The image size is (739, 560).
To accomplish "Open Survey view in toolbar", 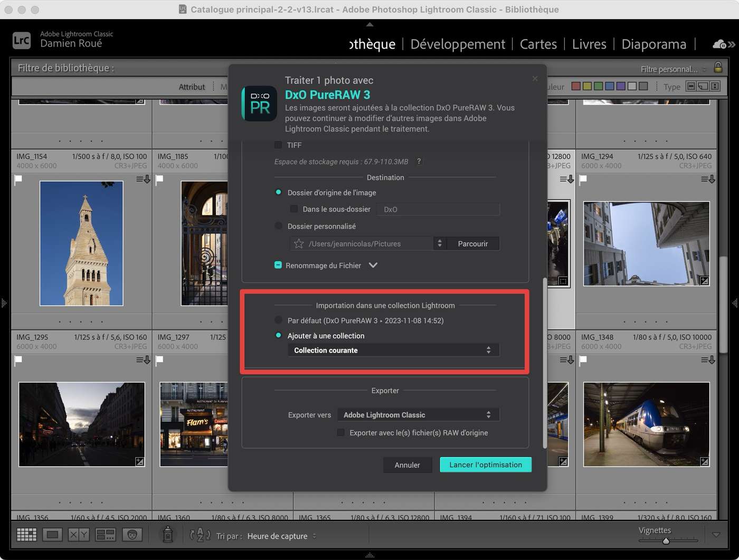I will (106, 535).
